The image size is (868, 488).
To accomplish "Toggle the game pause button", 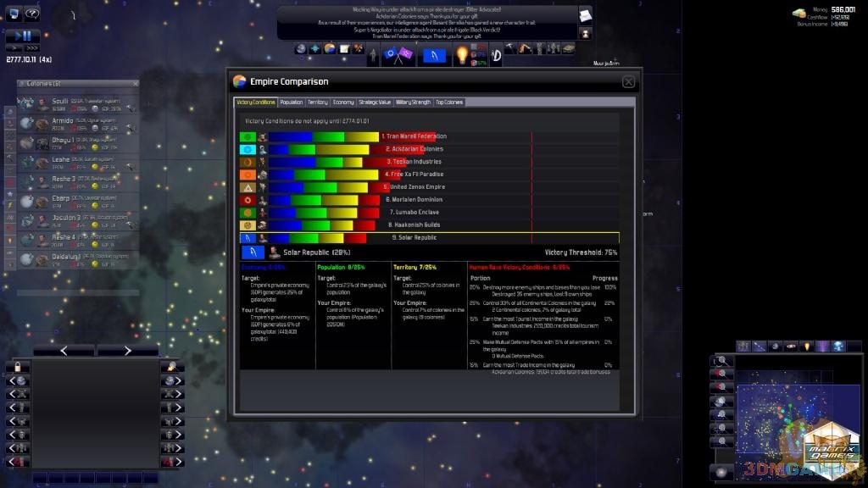I will click(x=23, y=36).
